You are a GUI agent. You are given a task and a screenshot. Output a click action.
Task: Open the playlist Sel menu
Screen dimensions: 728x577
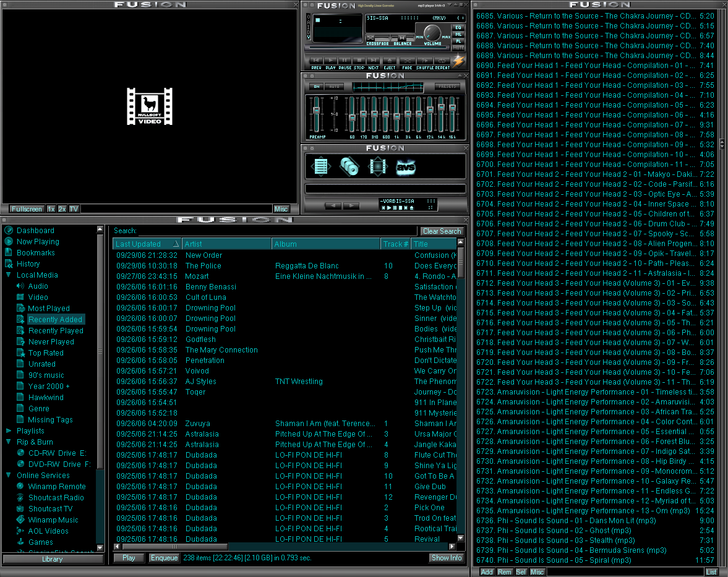[x=521, y=572]
